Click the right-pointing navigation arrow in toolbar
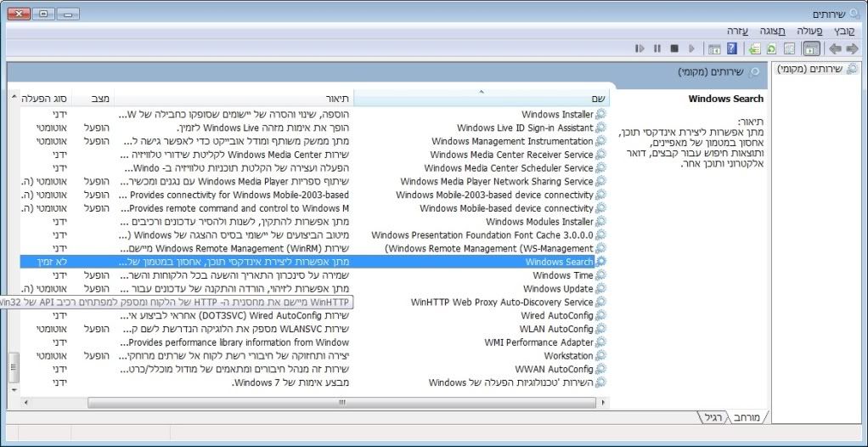 [x=852, y=48]
